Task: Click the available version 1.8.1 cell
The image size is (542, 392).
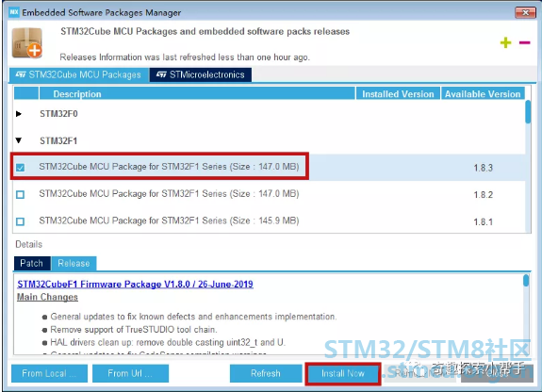Action: [483, 221]
